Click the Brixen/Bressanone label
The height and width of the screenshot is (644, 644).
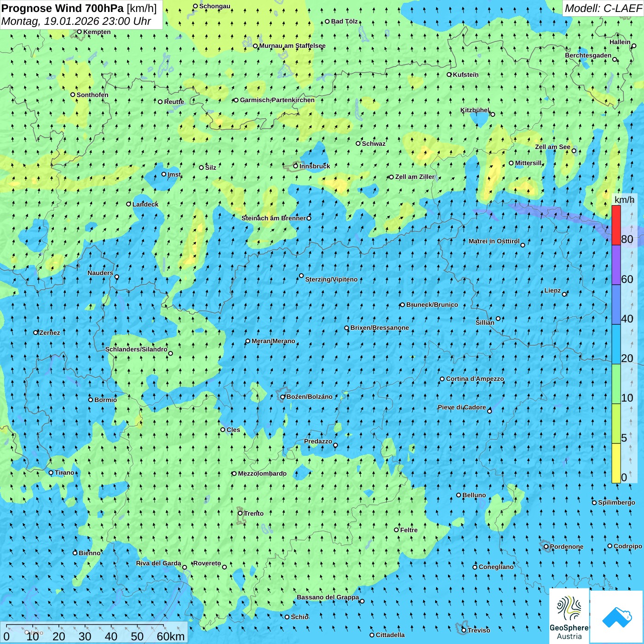380,328
